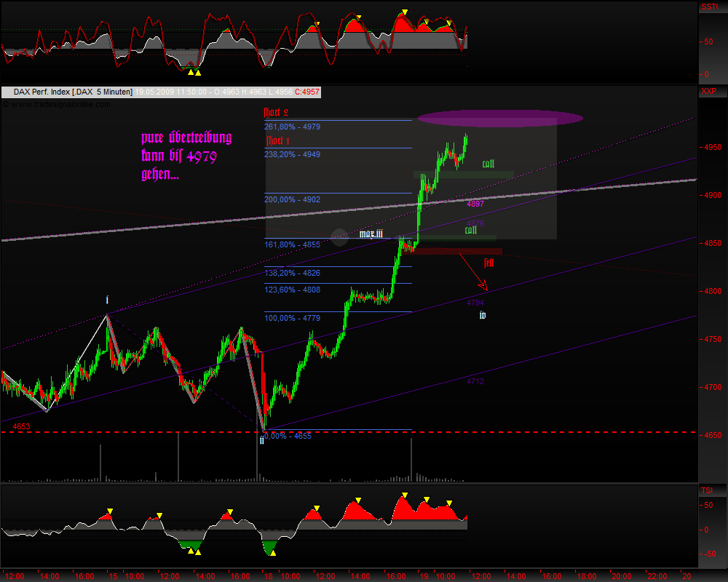Click the SST indicator label at top right

(x=708, y=7)
